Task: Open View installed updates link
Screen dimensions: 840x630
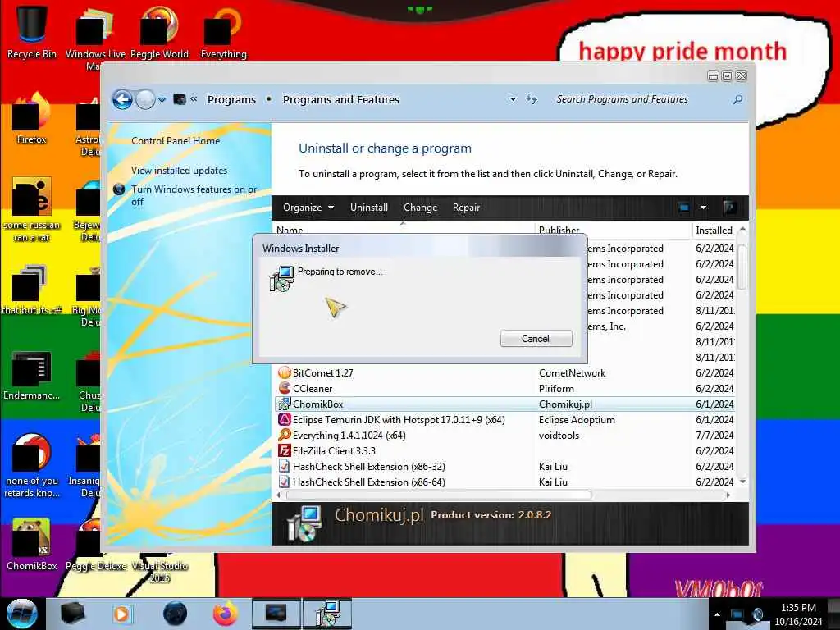Action: click(x=179, y=171)
